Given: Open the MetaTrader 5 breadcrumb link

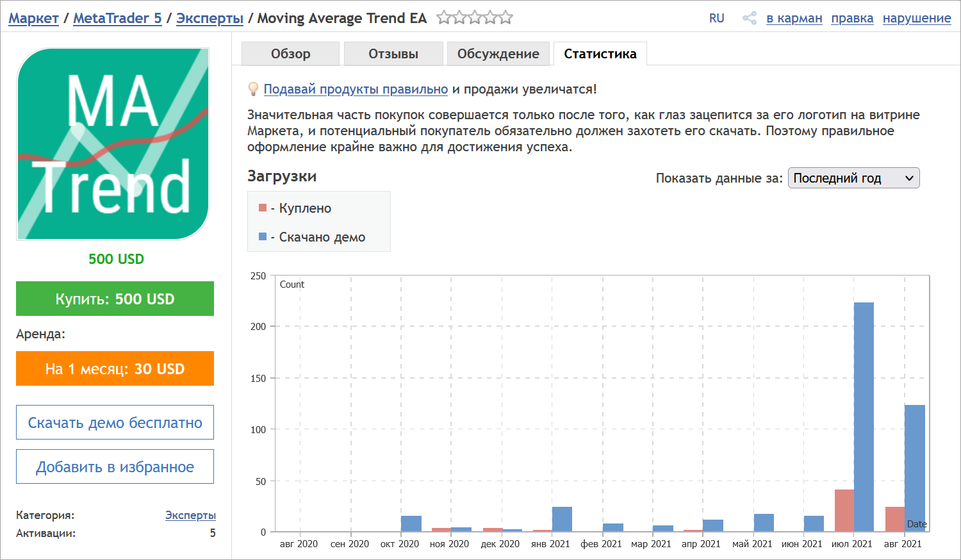Looking at the screenshot, I should pos(117,18).
